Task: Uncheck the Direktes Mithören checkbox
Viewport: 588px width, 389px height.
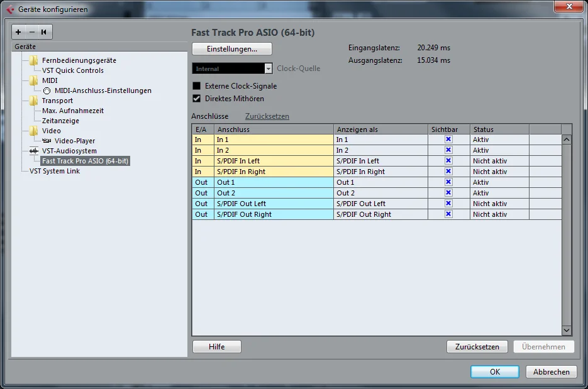Action: tap(196, 99)
